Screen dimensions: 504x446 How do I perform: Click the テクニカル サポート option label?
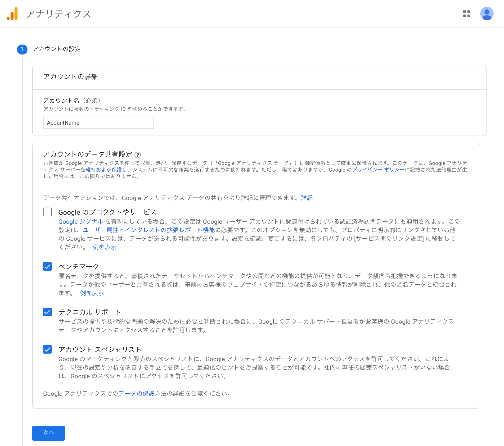pos(90,312)
